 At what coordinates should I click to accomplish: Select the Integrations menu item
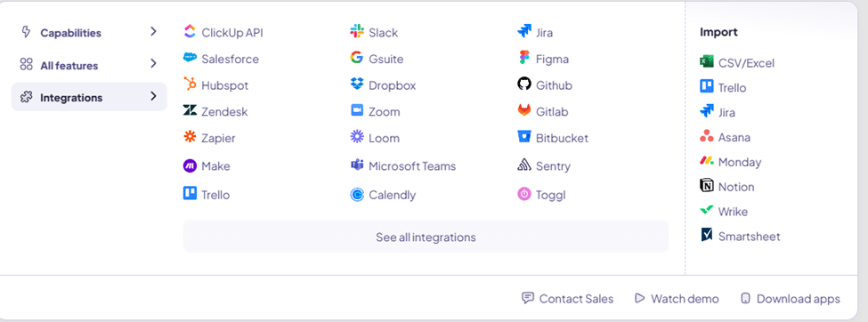pyautogui.click(x=89, y=97)
